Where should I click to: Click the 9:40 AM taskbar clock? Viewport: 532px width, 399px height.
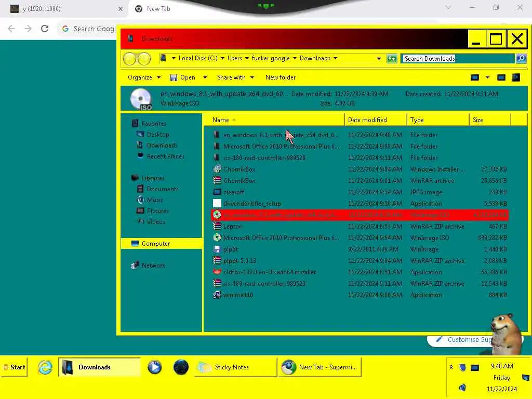point(502,366)
